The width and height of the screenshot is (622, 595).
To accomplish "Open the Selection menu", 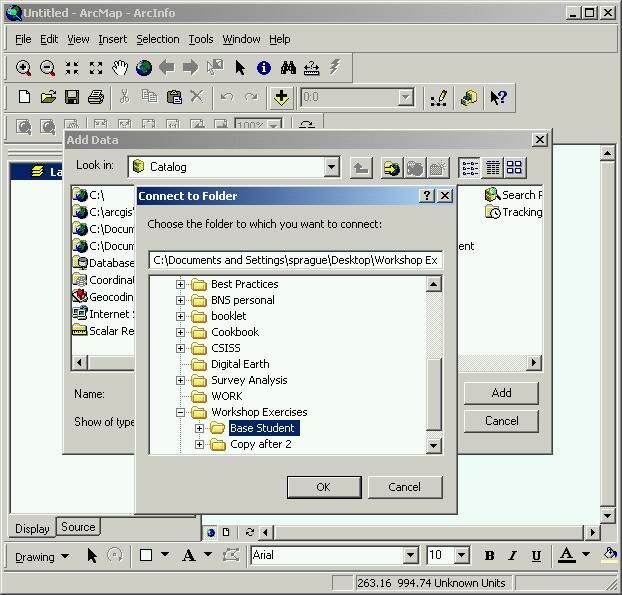I will point(157,39).
